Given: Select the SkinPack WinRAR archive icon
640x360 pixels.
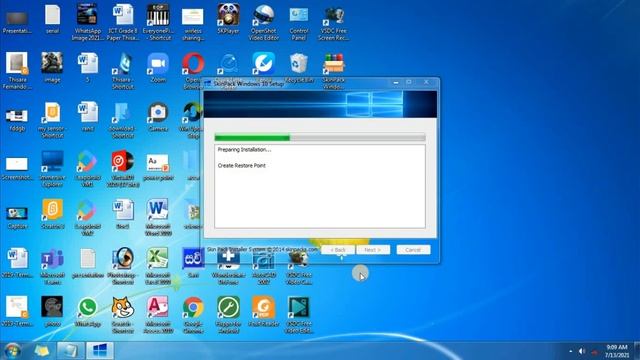Looking at the screenshot, I should tap(333, 71).
